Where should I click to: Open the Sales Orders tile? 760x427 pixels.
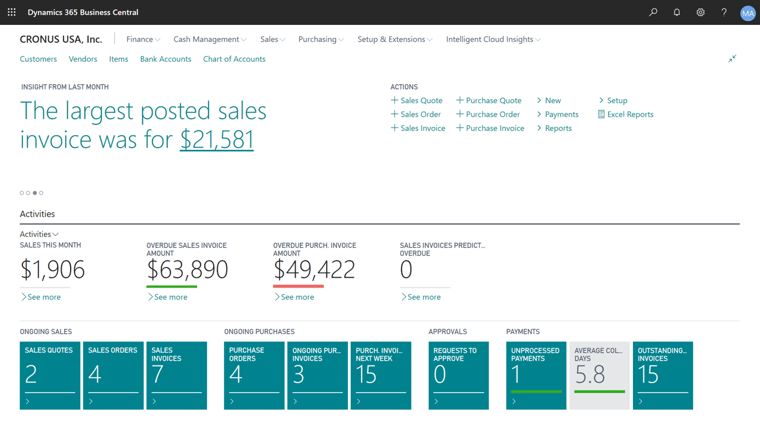click(x=113, y=376)
